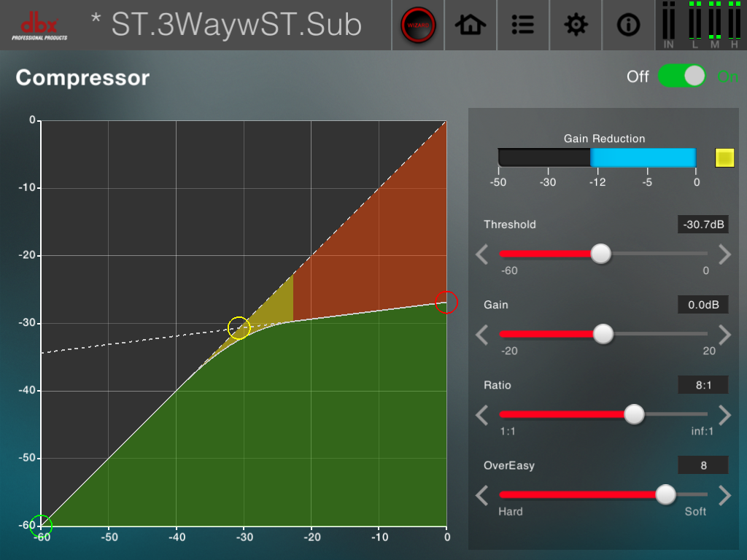Image resolution: width=747 pixels, height=560 pixels.
Task: Click the Threshold slider knob
Action: click(601, 254)
